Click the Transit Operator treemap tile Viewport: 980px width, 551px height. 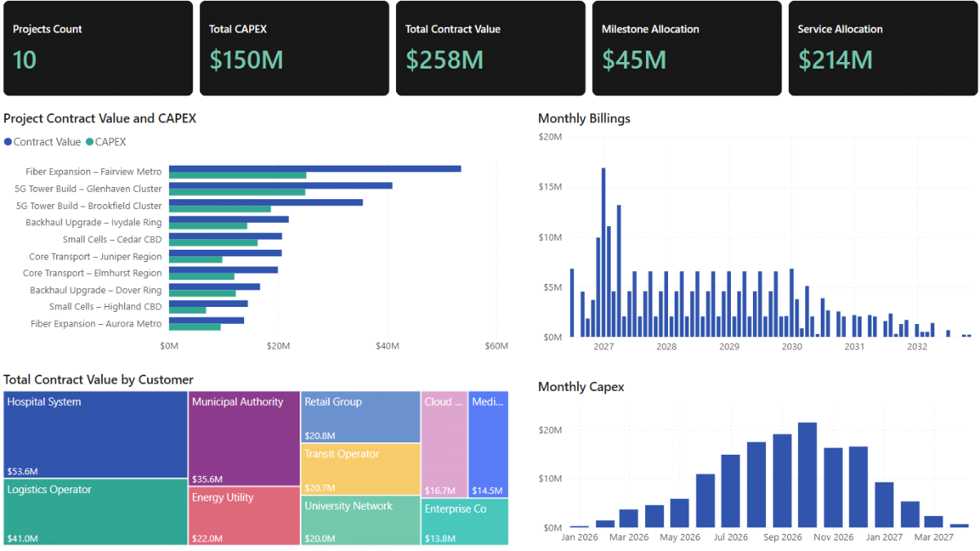(360, 469)
